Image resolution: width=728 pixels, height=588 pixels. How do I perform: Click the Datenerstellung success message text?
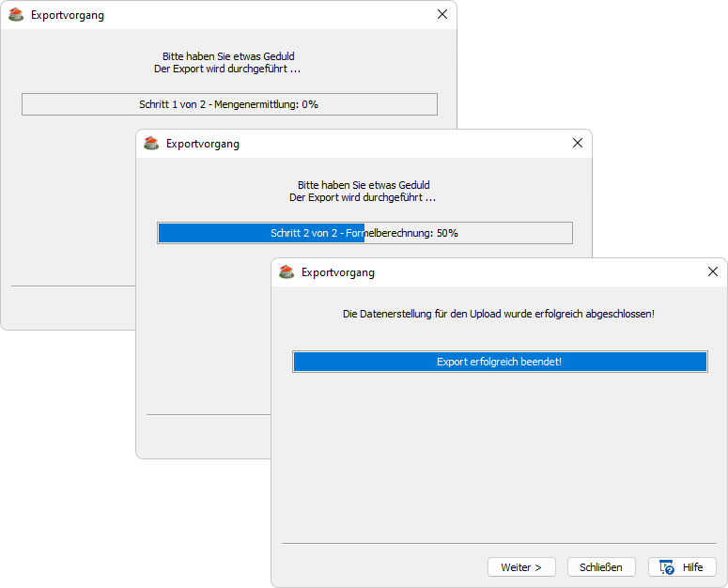click(x=499, y=314)
